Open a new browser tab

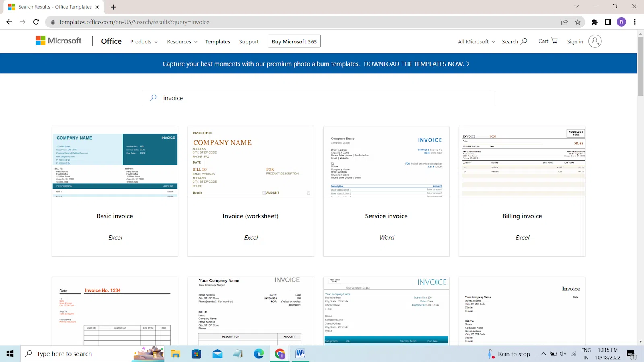pyautogui.click(x=113, y=7)
